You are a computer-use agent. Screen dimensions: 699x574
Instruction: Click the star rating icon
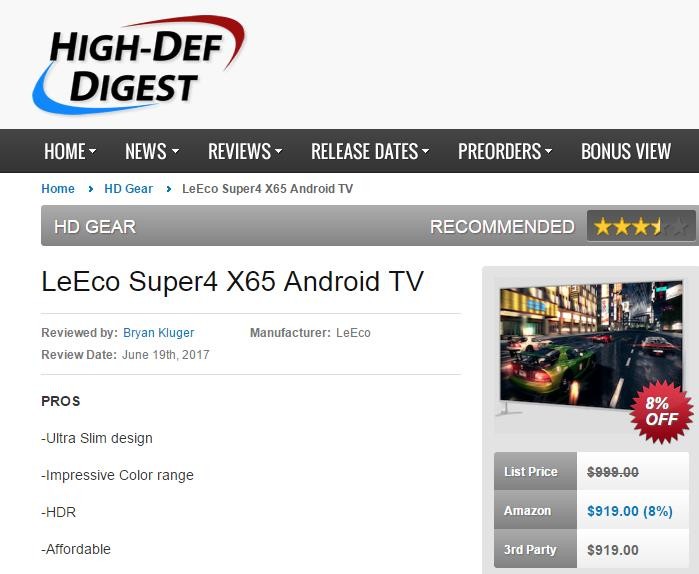point(641,226)
